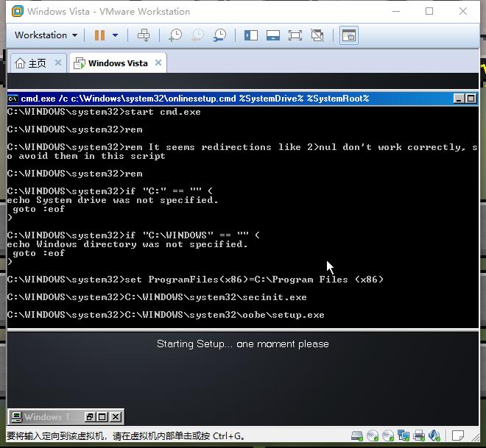Click the 'oobe\setup.exe' command line
This screenshot has width=486, height=448.
[x=166, y=315]
